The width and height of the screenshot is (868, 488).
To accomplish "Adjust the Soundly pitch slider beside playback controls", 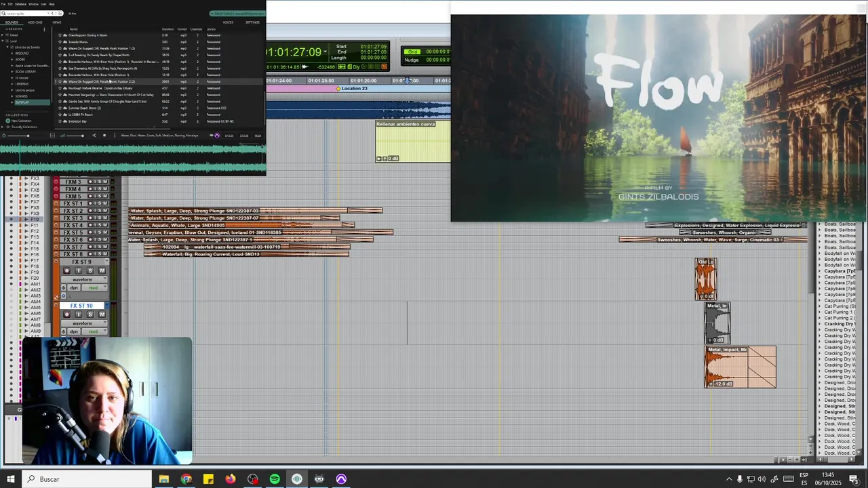I will pyautogui.click(x=18, y=136).
